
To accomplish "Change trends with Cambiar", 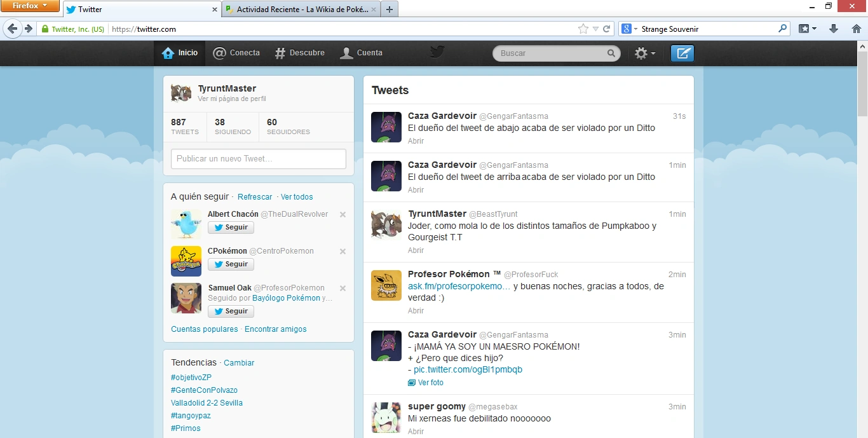I will pyautogui.click(x=239, y=363).
